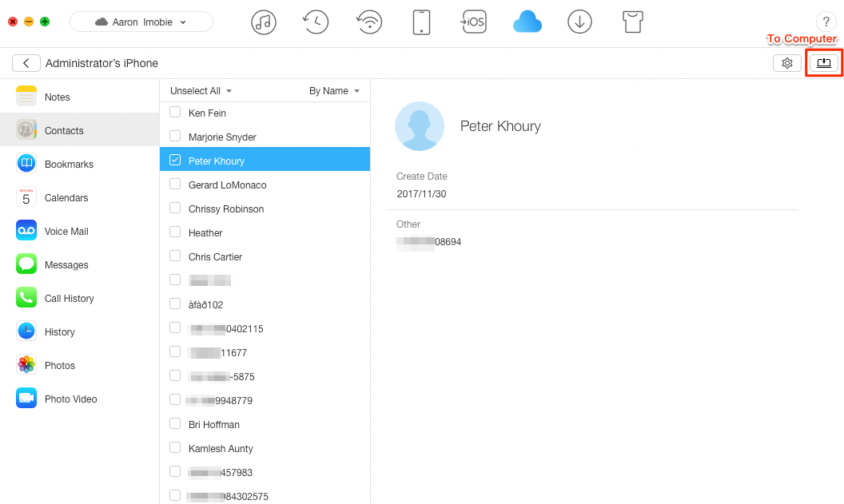Select contact ending in -5875

(265, 376)
